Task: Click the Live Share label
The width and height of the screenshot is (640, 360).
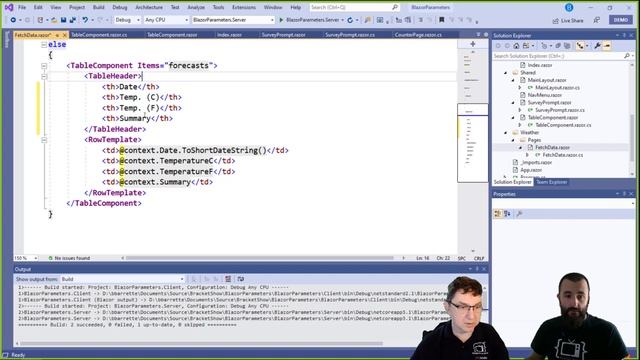Action: click(x=572, y=20)
